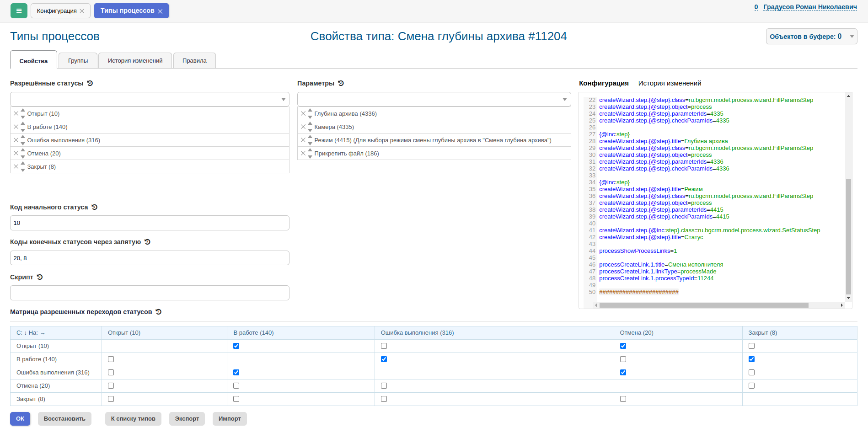Remove status Открыт (10) with X icon
868x438 pixels.
coord(16,113)
